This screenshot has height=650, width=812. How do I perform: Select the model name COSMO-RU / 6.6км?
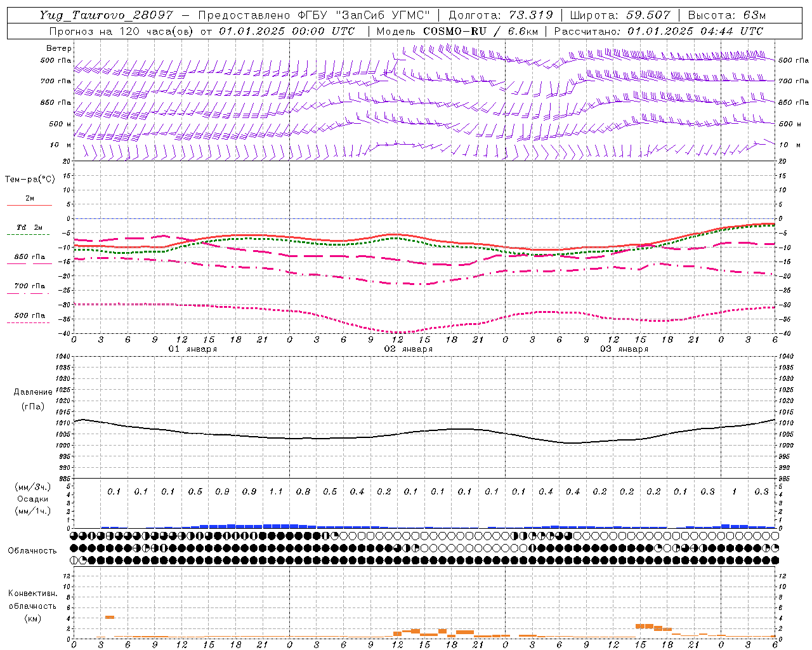pyautogui.click(x=480, y=31)
